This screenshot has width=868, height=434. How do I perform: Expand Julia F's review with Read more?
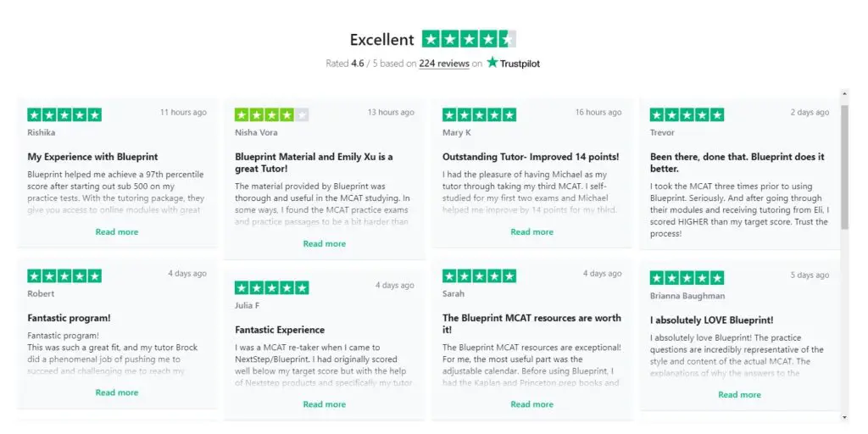(x=325, y=404)
